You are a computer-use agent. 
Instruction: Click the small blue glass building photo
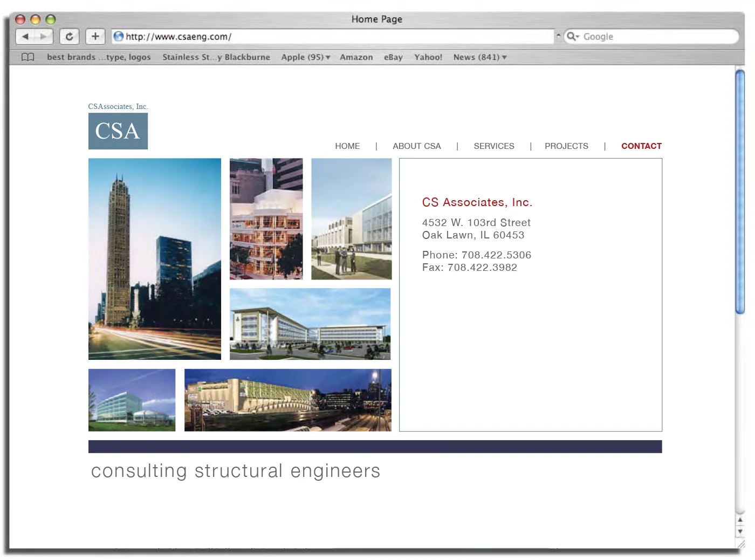point(132,400)
